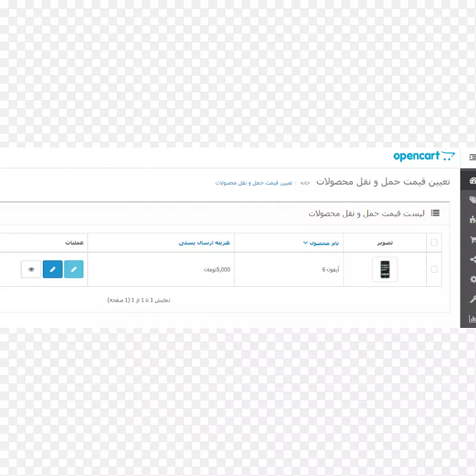Image resolution: width=476 pixels, height=476 pixels.
Task: Click the OpenCart logo
Action: pos(424,156)
